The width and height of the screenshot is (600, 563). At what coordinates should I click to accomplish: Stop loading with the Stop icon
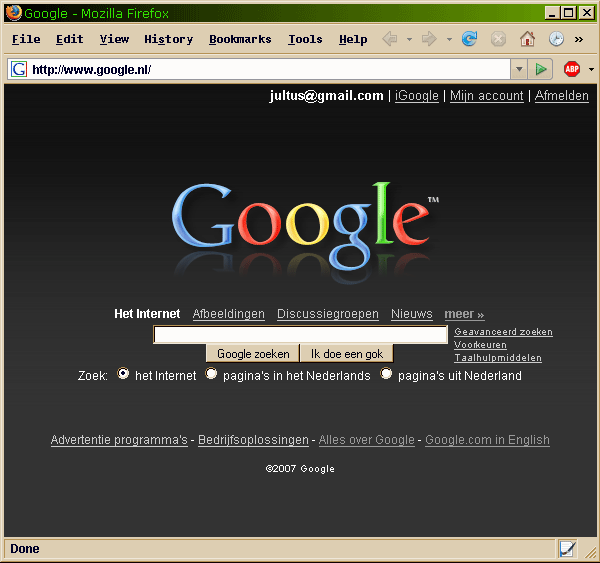[498, 39]
